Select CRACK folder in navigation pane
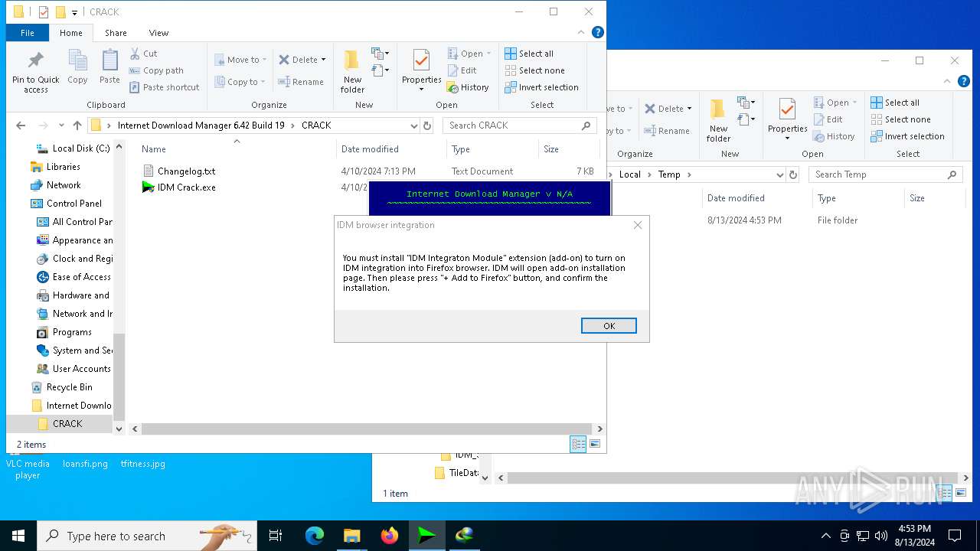This screenshot has width=980, height=551. pyautogui.click(x=60, y=424)
